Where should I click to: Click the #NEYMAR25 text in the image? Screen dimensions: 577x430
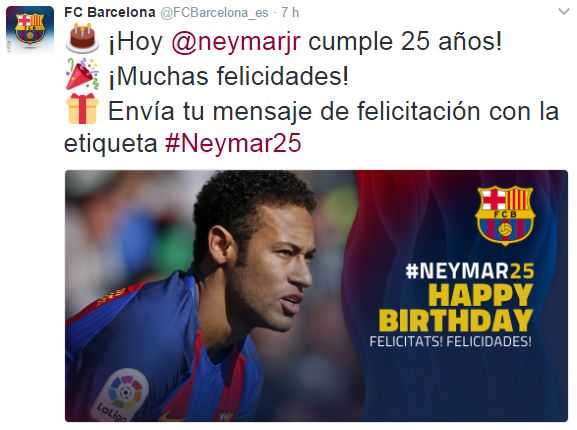[470, 271]
